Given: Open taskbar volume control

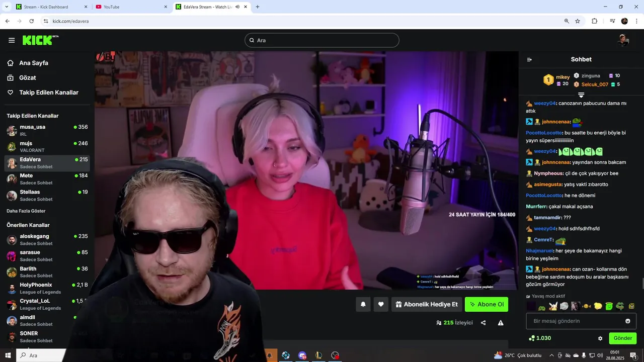Looking at the screenshot, I should coord(600,355).
